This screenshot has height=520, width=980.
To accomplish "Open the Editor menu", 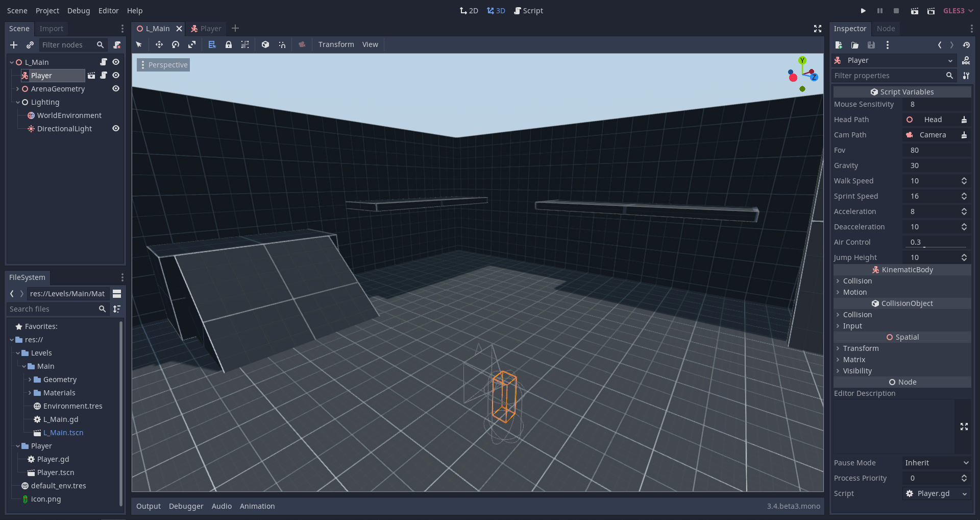I will click(108, 11).
